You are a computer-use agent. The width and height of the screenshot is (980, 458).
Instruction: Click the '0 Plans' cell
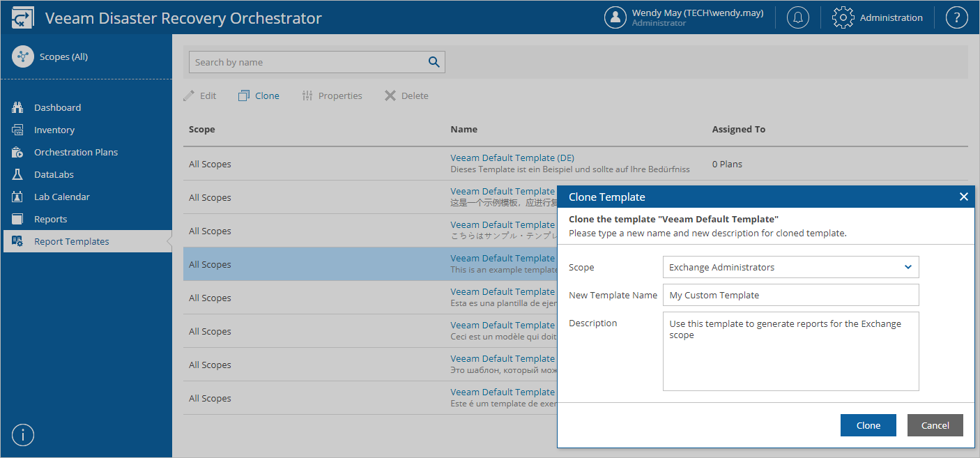click(x=727, y=164)
